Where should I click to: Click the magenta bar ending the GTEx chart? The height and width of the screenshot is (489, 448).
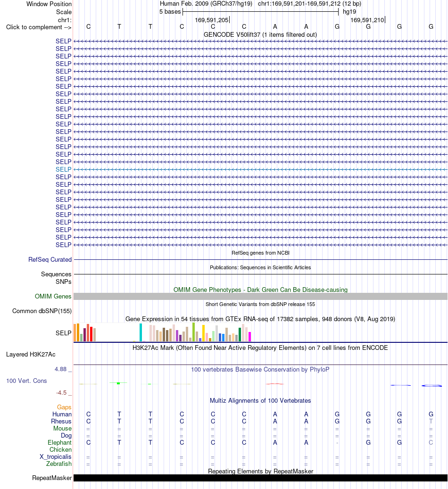[249, 337]
